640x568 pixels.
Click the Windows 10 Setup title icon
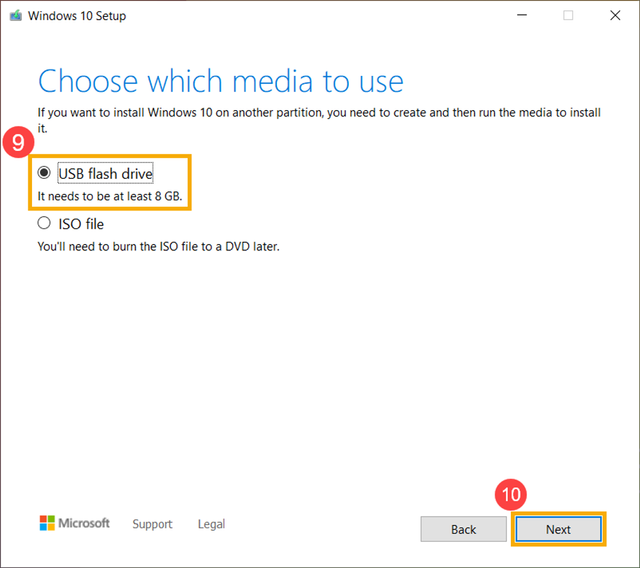16,16
